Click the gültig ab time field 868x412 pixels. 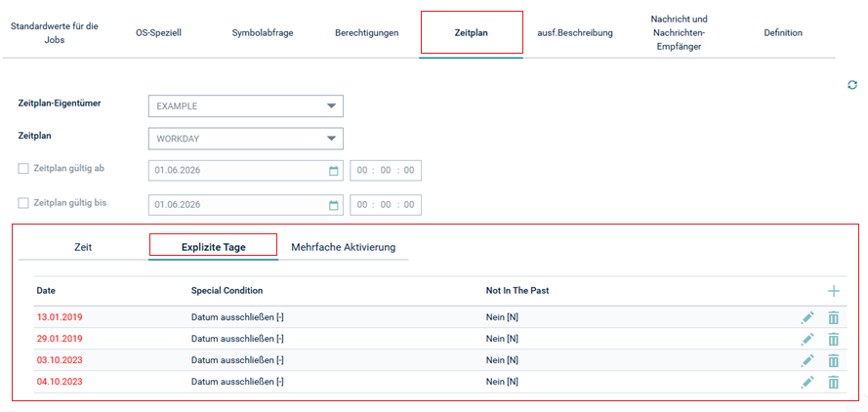386,171
